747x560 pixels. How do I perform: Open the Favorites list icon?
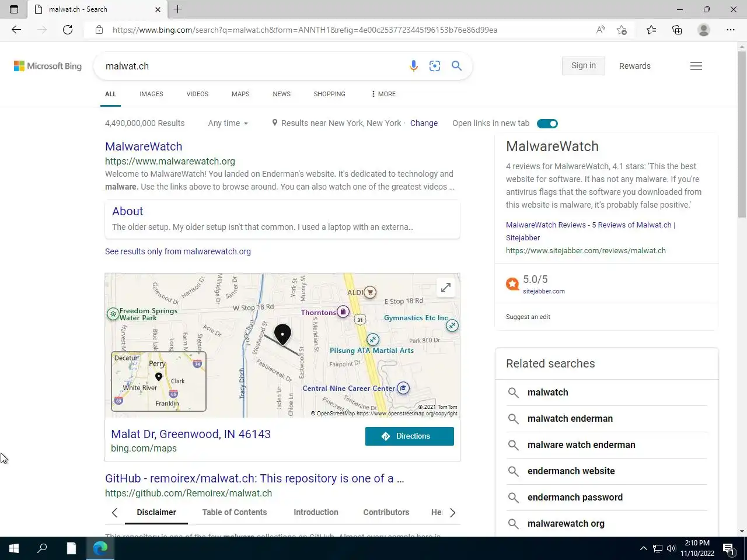click(x=651, y=30)
